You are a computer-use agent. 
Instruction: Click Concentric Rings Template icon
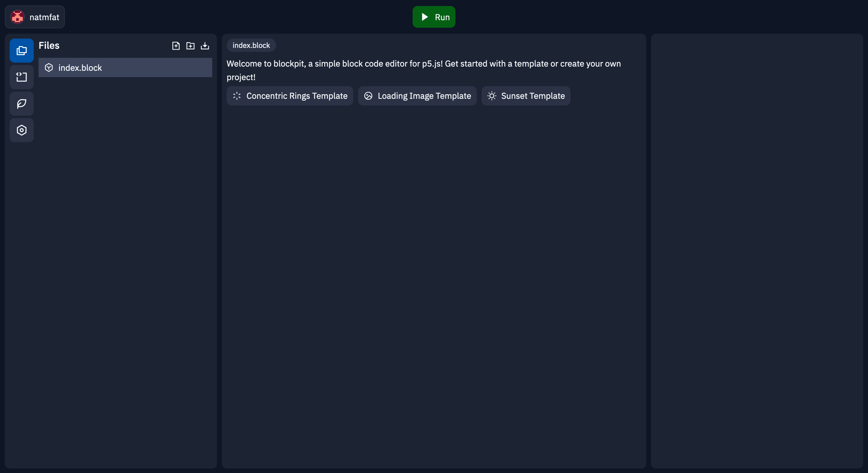pos(237,96)
